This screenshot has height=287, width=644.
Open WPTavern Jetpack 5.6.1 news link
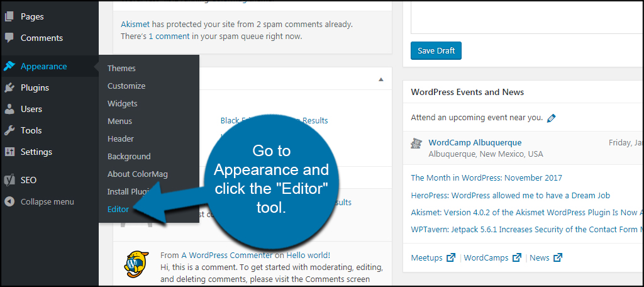[x=528, y=230]
